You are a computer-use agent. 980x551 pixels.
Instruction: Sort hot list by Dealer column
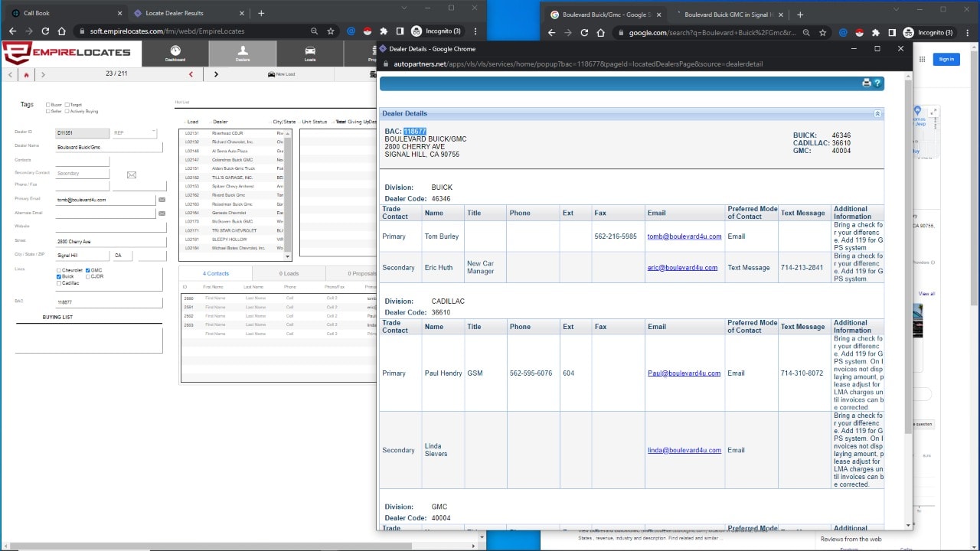(x=220, y=122)
